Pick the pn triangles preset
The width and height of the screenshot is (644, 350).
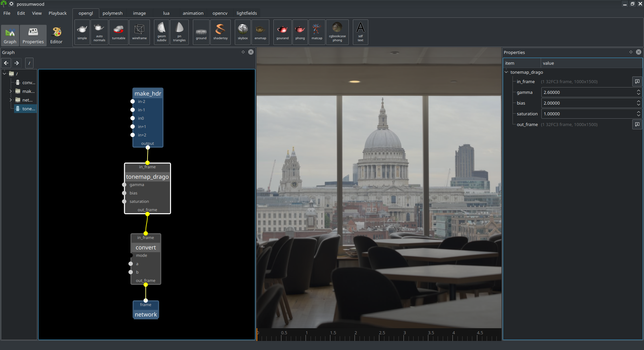179,32
